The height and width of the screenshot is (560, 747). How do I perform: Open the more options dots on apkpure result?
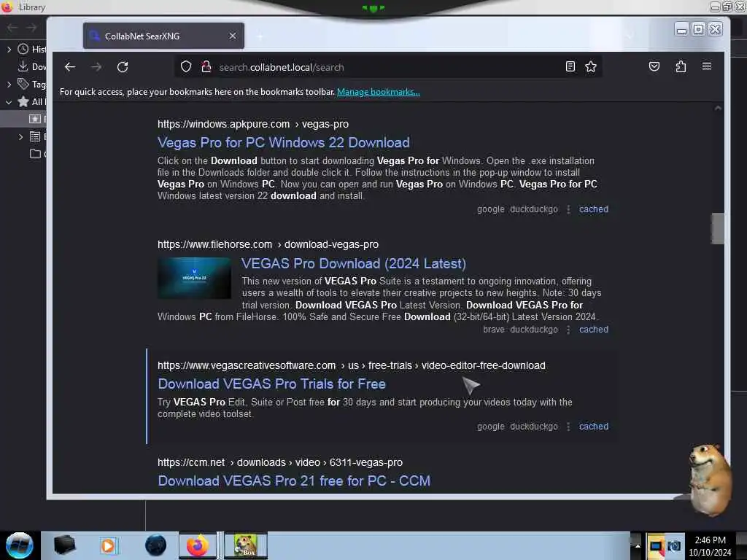point(568,209)
